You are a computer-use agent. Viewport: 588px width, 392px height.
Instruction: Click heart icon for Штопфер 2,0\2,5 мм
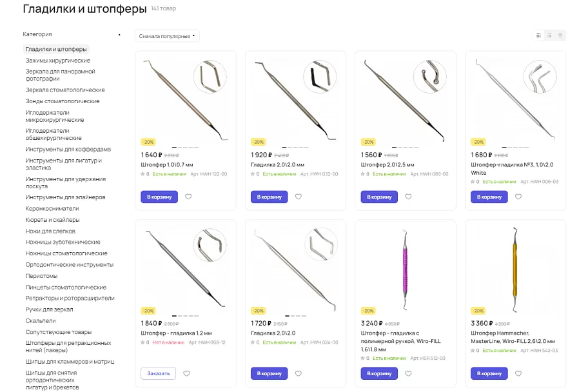tap(408, 197)
